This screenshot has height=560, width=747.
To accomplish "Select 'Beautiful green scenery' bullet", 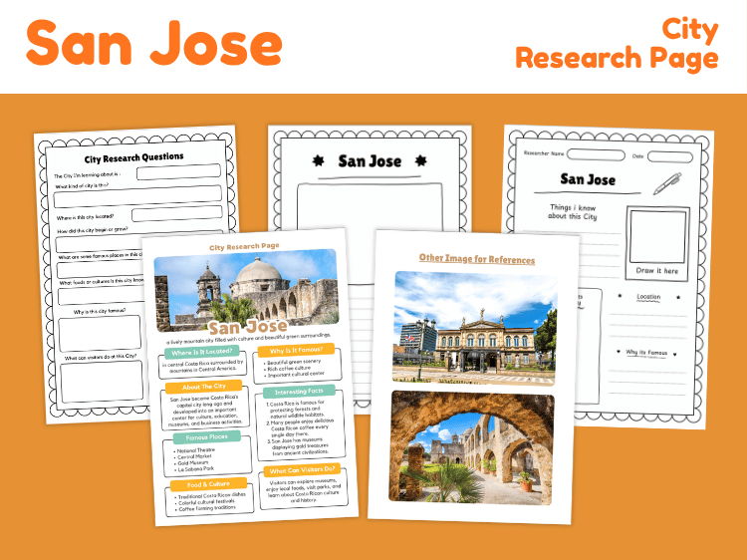I will (294, 363).
